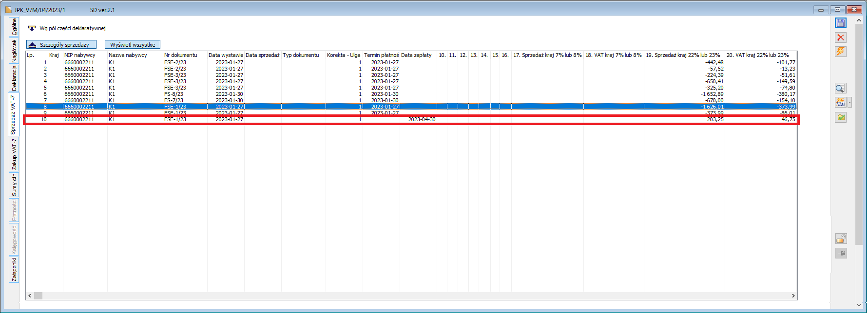Select the row with sales value -650,41
This screenshot has width=868, height=314.
(x=411, y=81)
